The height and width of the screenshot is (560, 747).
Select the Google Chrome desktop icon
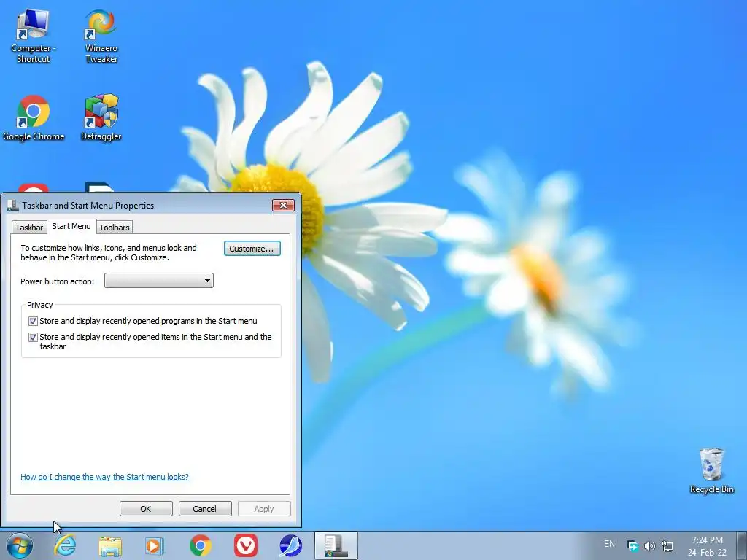[34, 118]
